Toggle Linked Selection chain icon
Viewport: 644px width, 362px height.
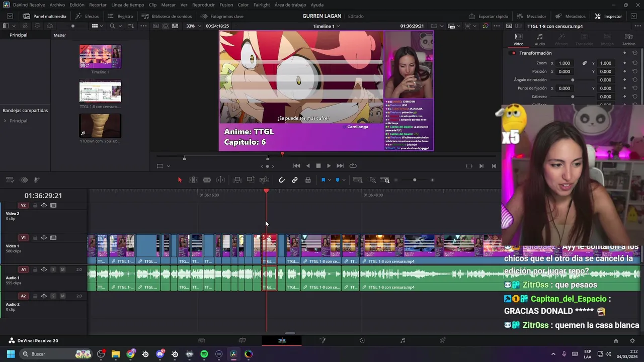pos(295,180)
